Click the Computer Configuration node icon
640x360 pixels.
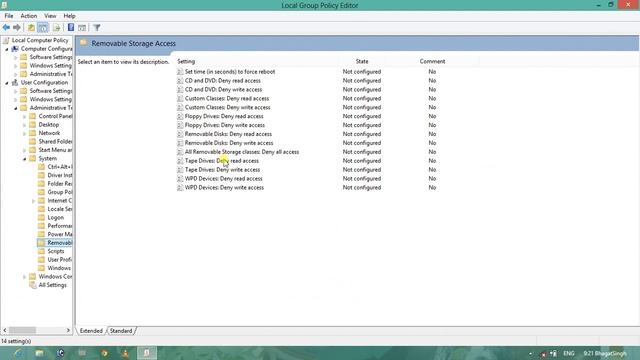pos(15,49)
